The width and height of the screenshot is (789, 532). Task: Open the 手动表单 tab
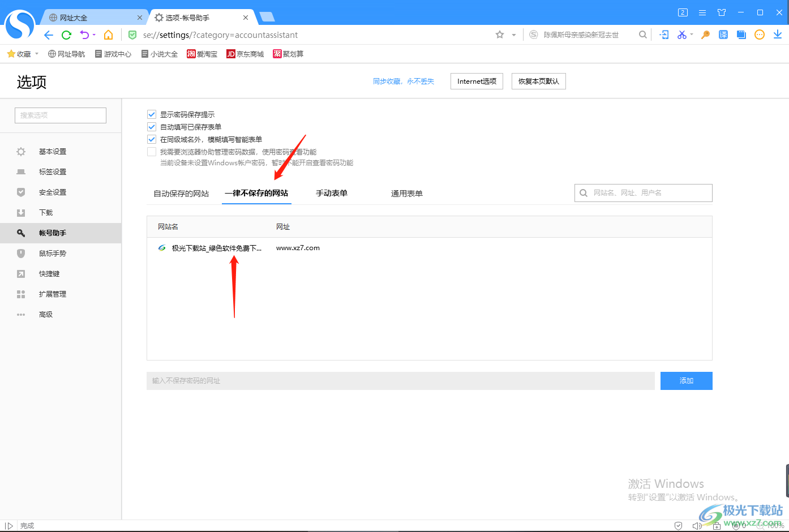point(332,193)
